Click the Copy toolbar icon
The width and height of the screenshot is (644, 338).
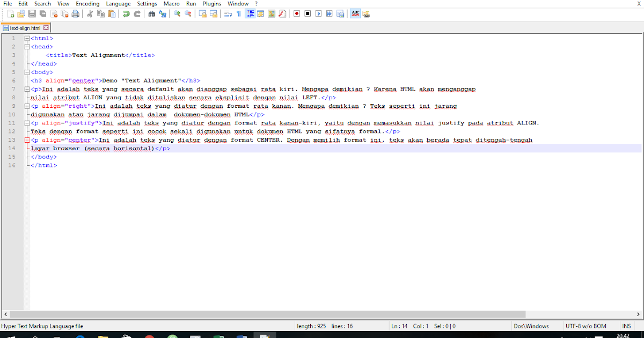coord(100,13)
